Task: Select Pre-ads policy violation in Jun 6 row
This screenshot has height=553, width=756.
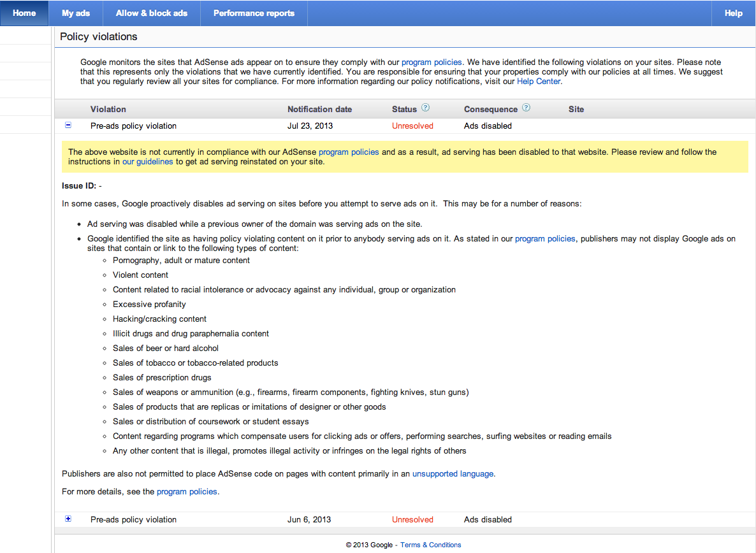Action: [x=133, y=520]
